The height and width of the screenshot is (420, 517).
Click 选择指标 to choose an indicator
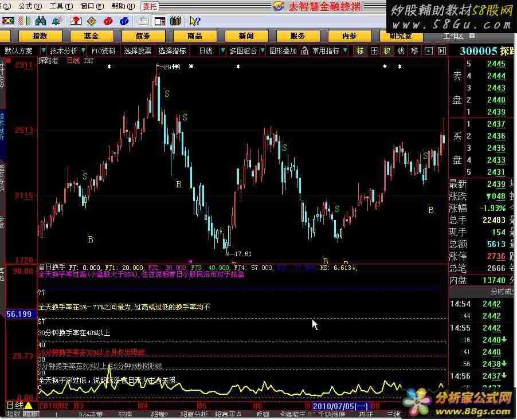coord(172,51)
